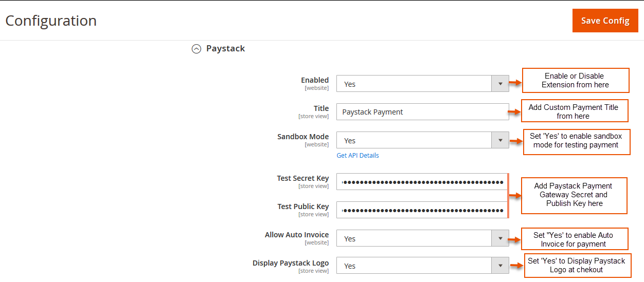Image resolution: width=644 pixels, height=282 pixels.
Task: Click the Save Config button
Action: [605, 21]
